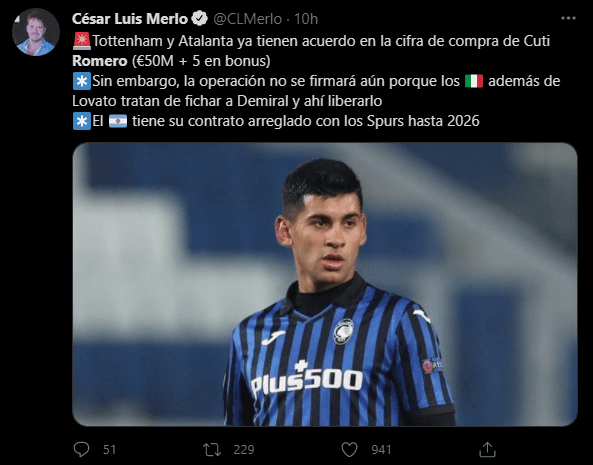Open the attached Atalanta player photo
The height and width of the screenshot is (465, 593).
point(325,284)
